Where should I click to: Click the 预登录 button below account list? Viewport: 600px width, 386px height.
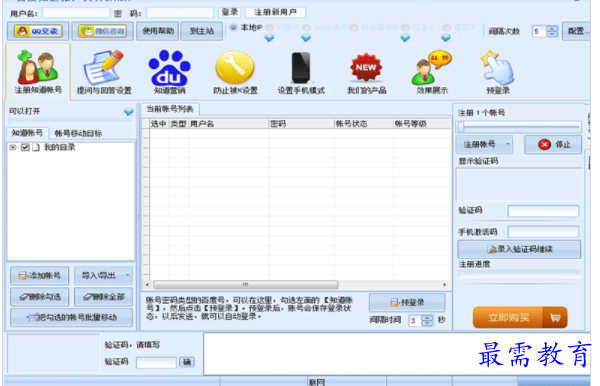(407, 303)
